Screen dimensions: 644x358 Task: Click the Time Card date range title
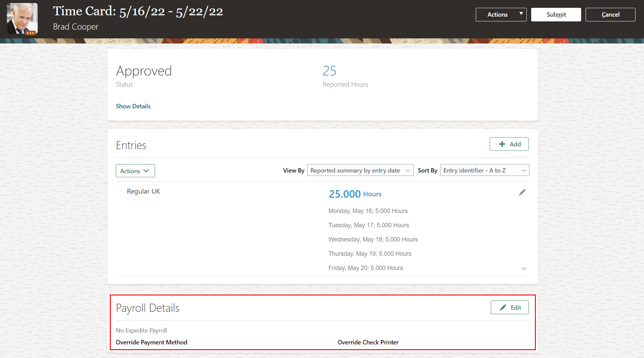138,11
